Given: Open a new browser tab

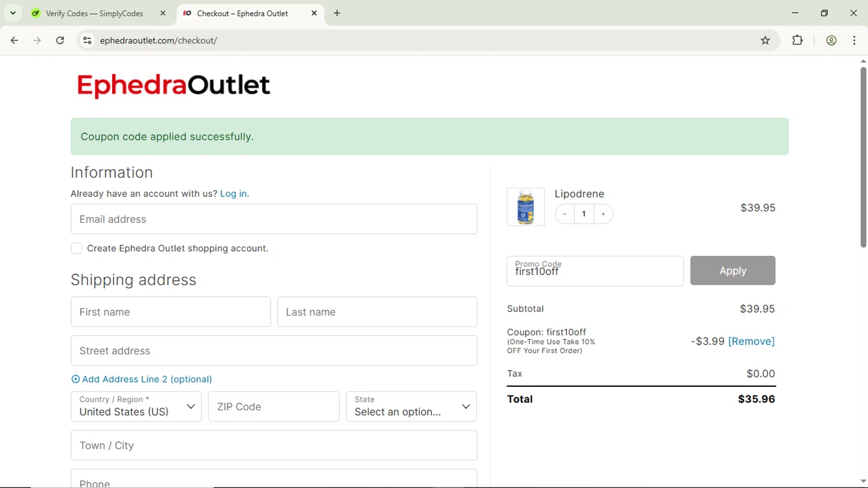Looking at the screenshot, I should tap(337, 13).
